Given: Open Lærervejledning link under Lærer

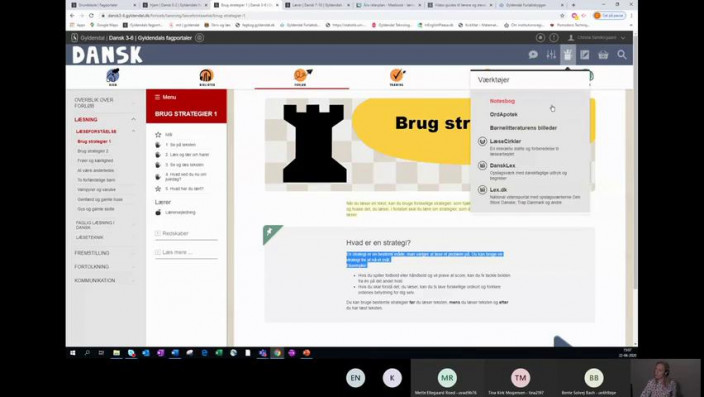Looking at the screenshot, I should click(180, 212).
